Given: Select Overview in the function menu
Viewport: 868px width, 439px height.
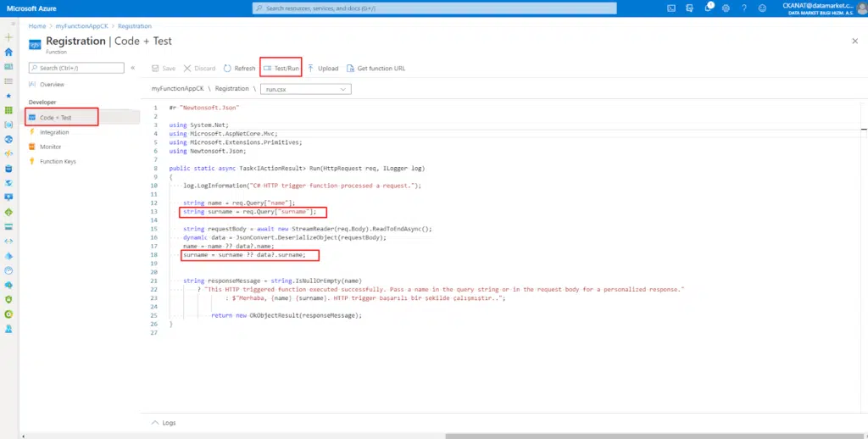Looking at the screenshot, I should 52,85.
